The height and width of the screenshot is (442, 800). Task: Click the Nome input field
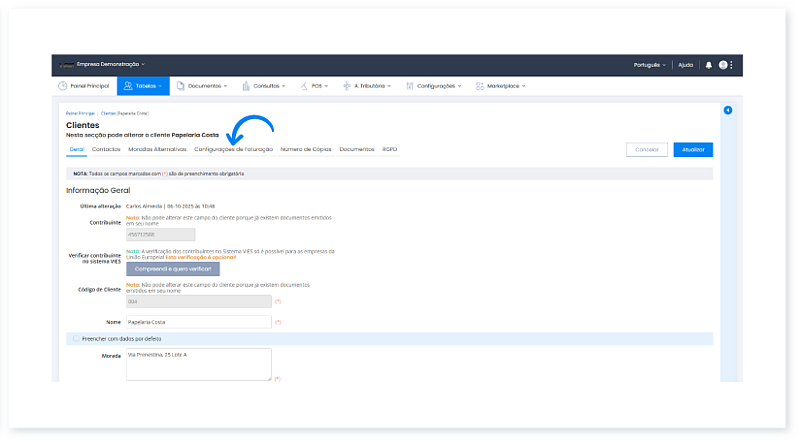(x=198, y=322)
